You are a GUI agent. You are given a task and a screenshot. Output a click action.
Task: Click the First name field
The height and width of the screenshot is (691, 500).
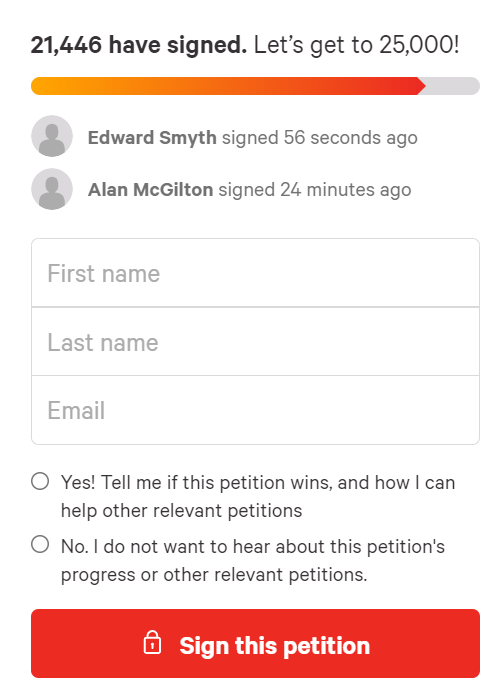[255, 273]
